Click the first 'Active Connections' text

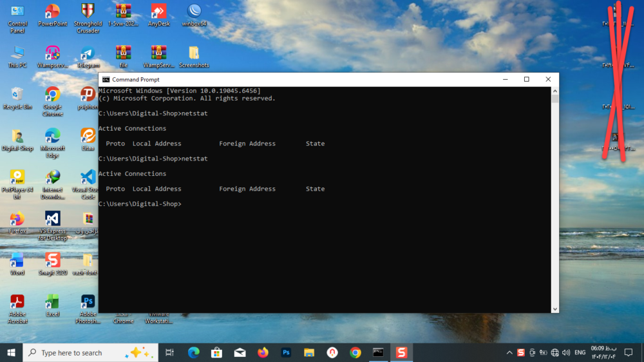click(x=132, y=128)
